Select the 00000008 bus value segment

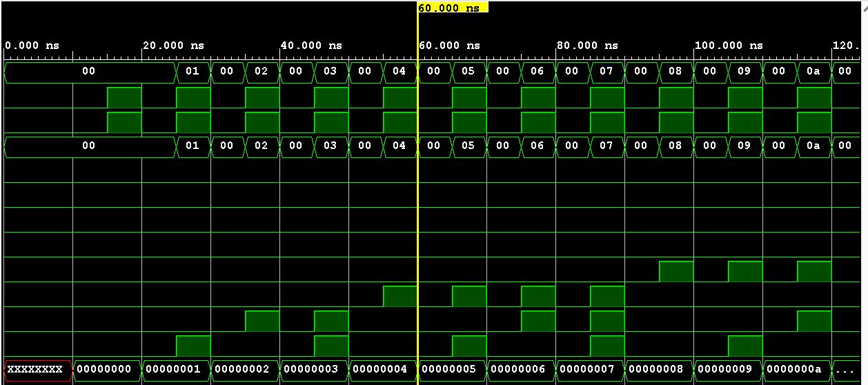[x=659, y=370]
